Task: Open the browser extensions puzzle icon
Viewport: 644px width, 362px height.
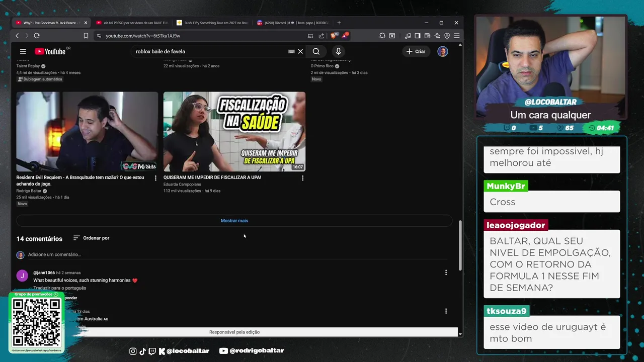Action: (x=382, y=36)
